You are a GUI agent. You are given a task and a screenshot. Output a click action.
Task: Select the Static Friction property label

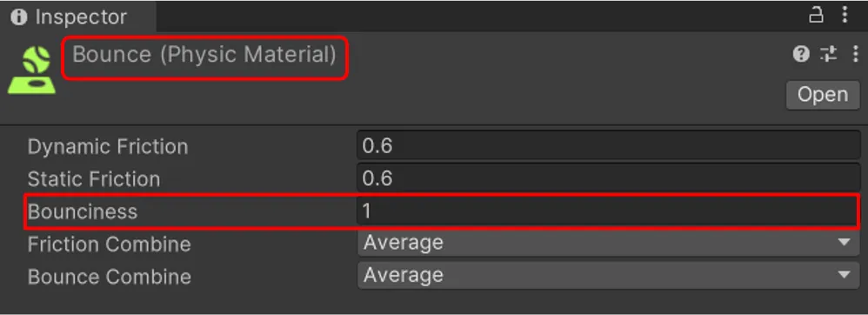[x=94, y=179]
